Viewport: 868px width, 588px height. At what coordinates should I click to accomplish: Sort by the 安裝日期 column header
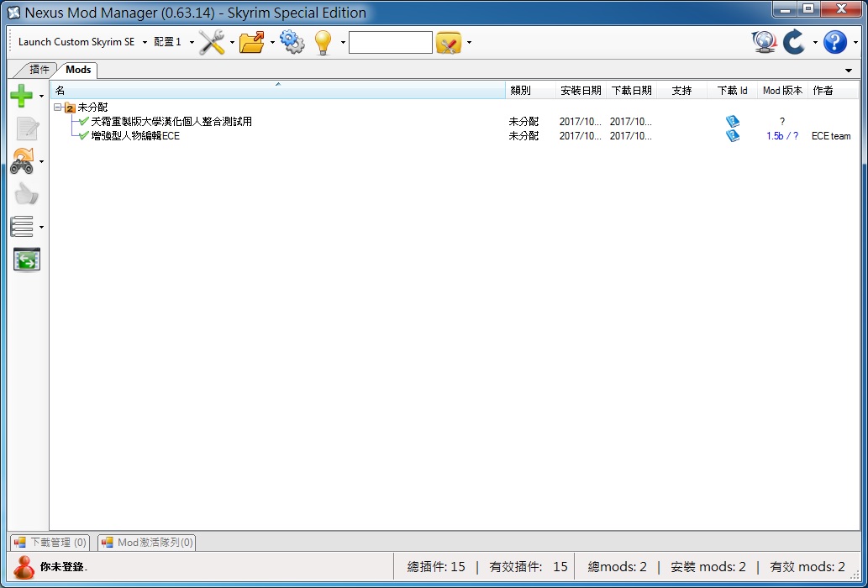(581, 90)
